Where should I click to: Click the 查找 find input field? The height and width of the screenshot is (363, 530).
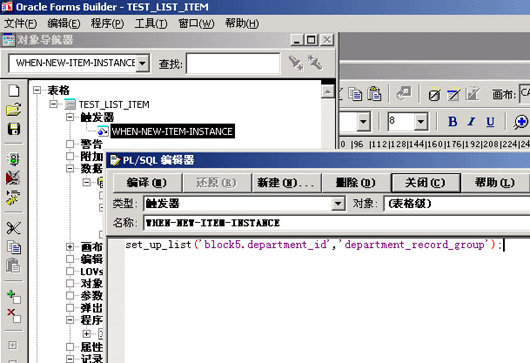click(233, 63)
